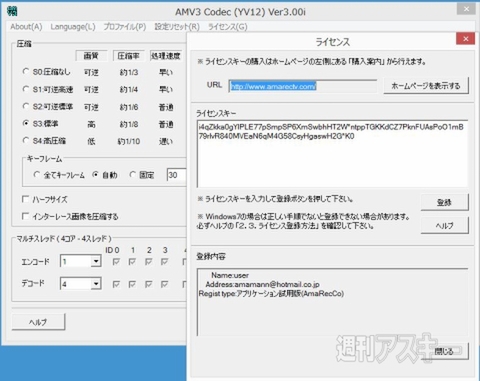This screenshot has width=480, height=381.
Task: Toggle エンコード ID 3 checkbox
Action: (165, 262)
